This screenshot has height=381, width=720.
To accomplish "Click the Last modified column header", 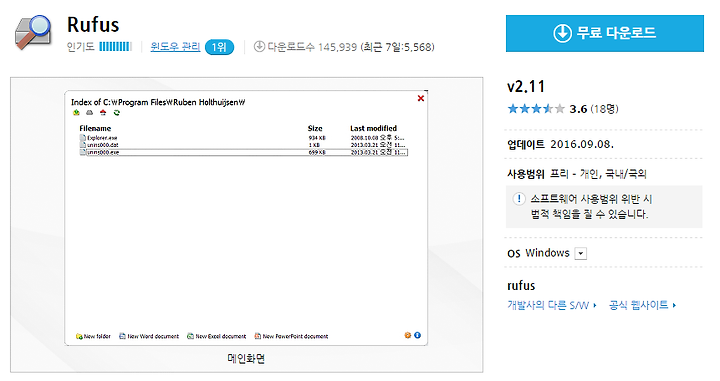I will tap(373, 128).
